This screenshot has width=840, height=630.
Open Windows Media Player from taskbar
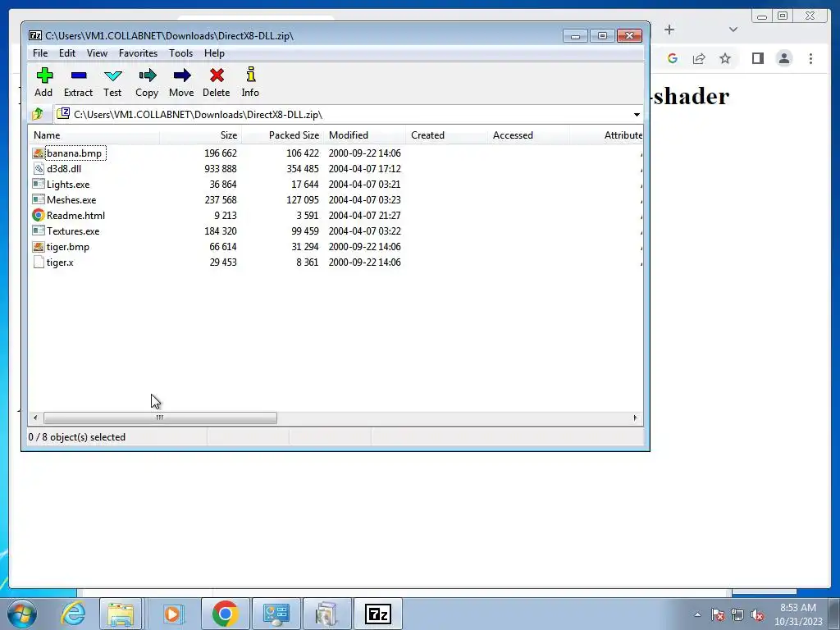[x=172, y=614]
